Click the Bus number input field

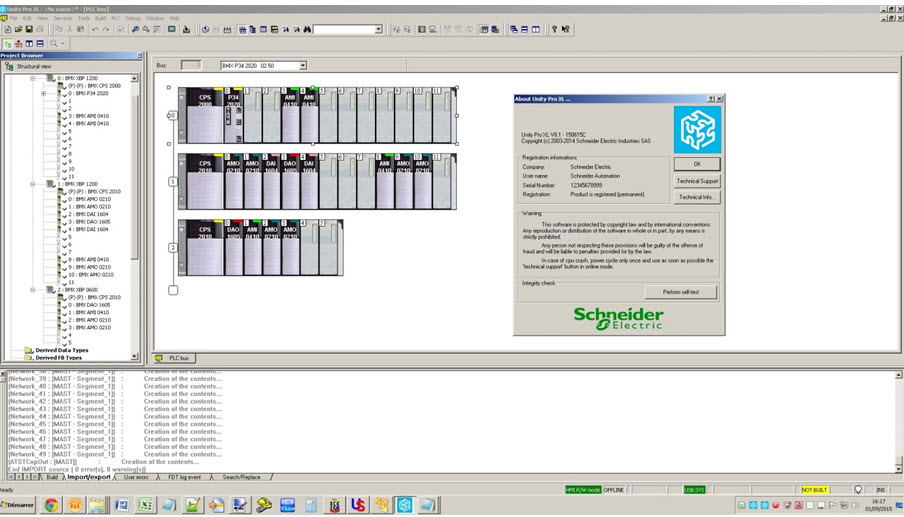[191, 66]
